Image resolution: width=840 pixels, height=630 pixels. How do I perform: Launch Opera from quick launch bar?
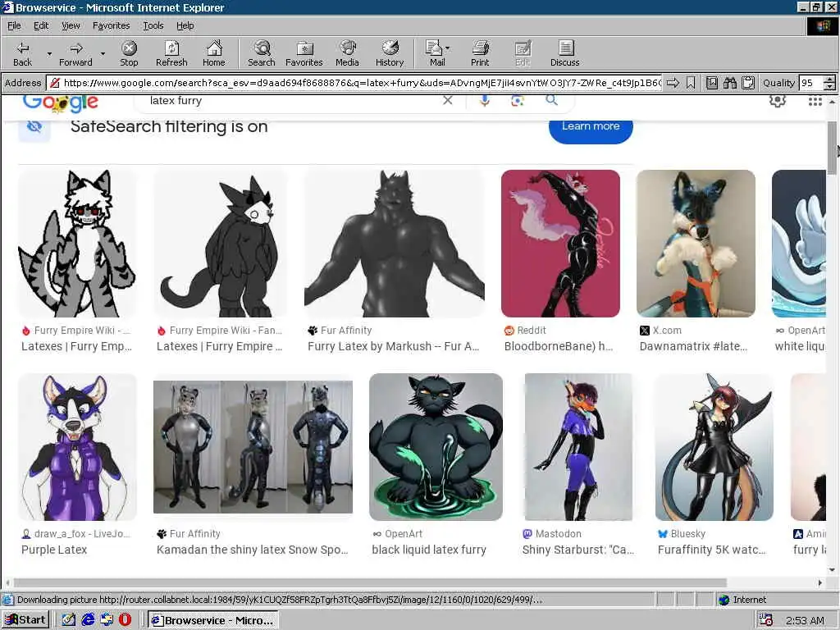pyautogui.click(x=125, y=620)
